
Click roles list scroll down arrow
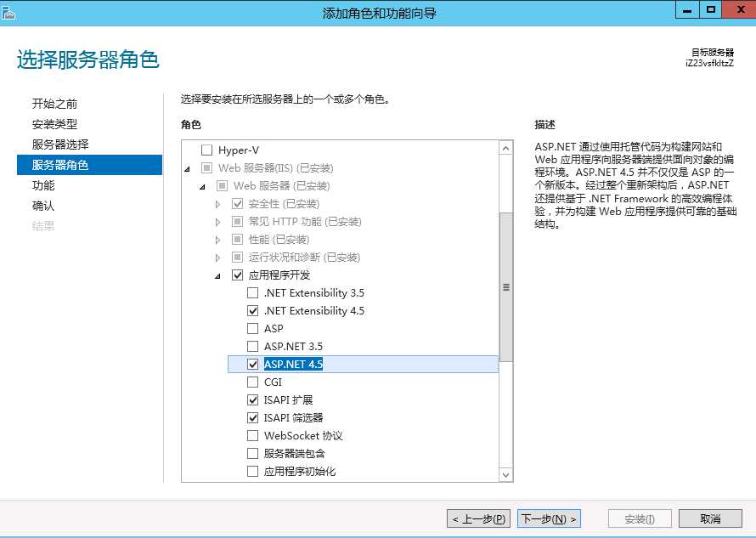click(505, 475)
